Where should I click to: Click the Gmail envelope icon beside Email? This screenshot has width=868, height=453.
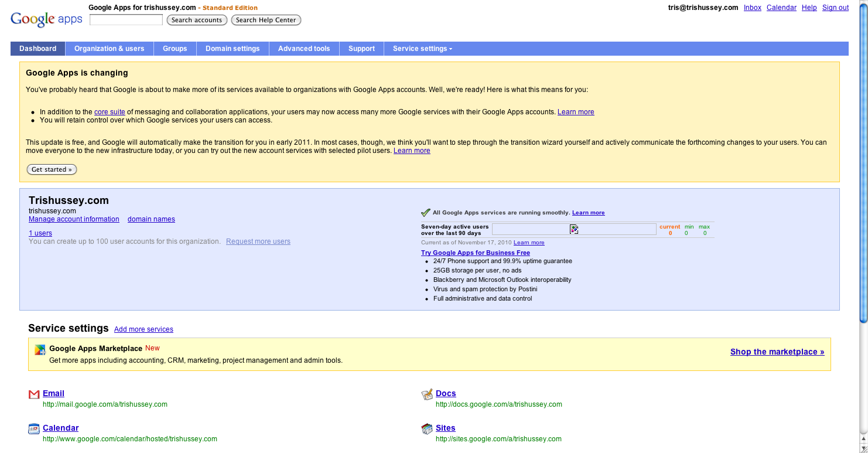(34, 394)
